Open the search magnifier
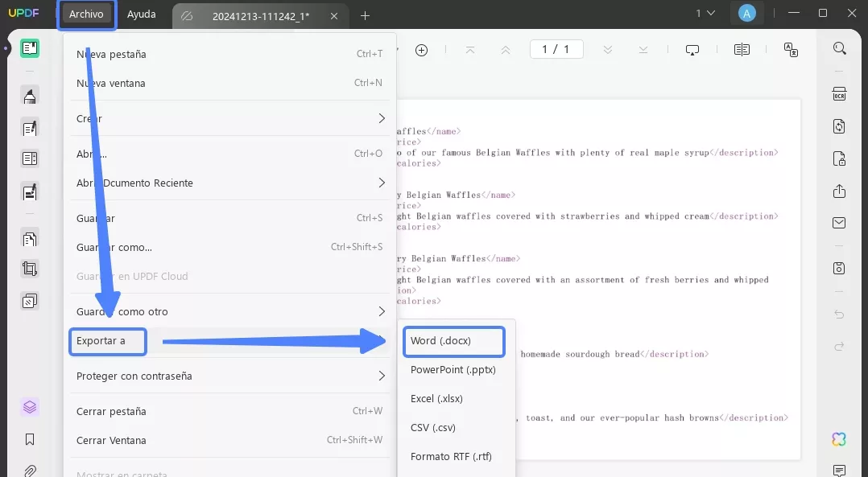The image size is (868, 477). pos(839,48)
